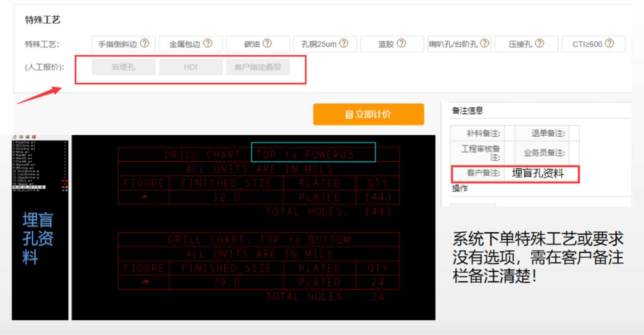644x335 pixels.
Task: Choose the 客户指定叠层 option
Action: [x=258, y=67]
